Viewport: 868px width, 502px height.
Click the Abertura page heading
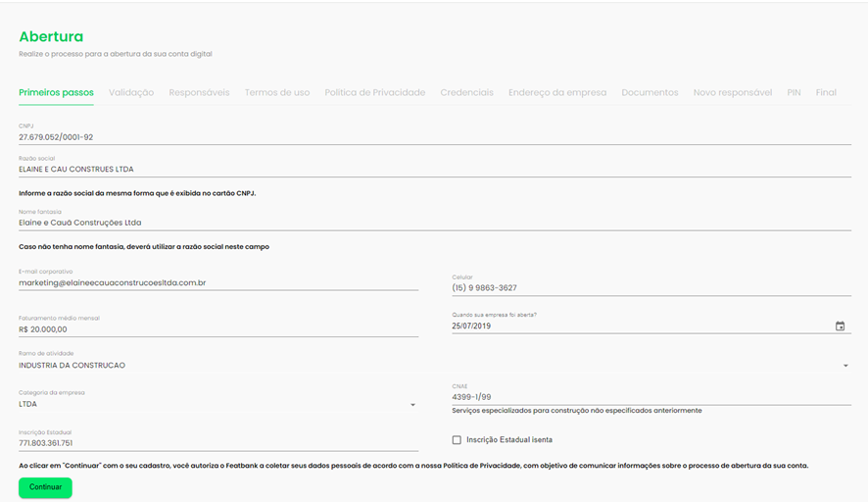coord(51,36)
